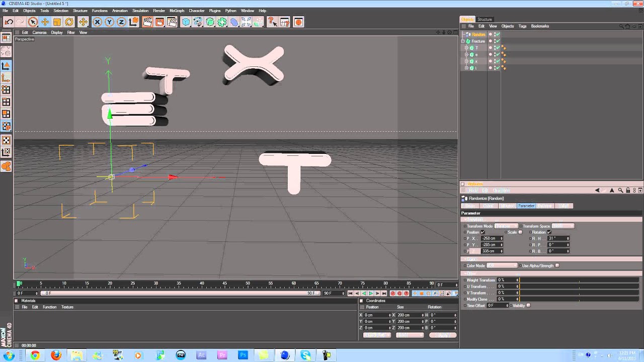
Task: Toggle the Fracture object's green enable checkmark
Action: pyautogui.click(x=497, y=41)
